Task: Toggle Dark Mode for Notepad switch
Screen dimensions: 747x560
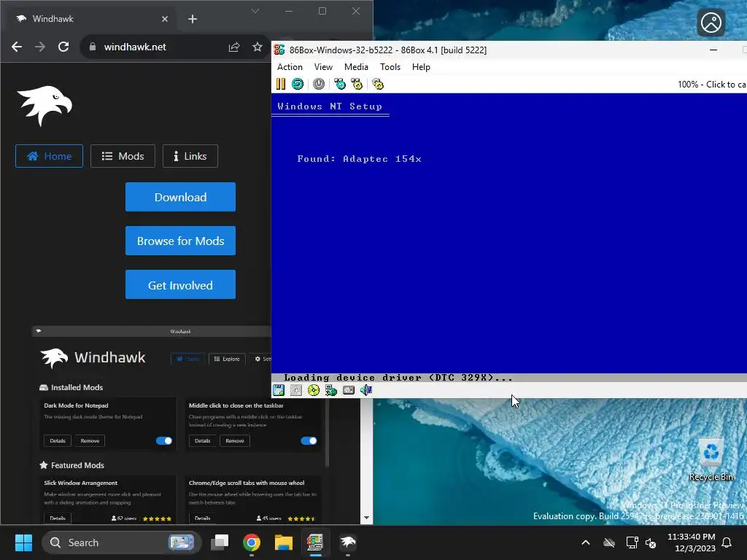Action: pyautogui.click(x=164, y=441)
